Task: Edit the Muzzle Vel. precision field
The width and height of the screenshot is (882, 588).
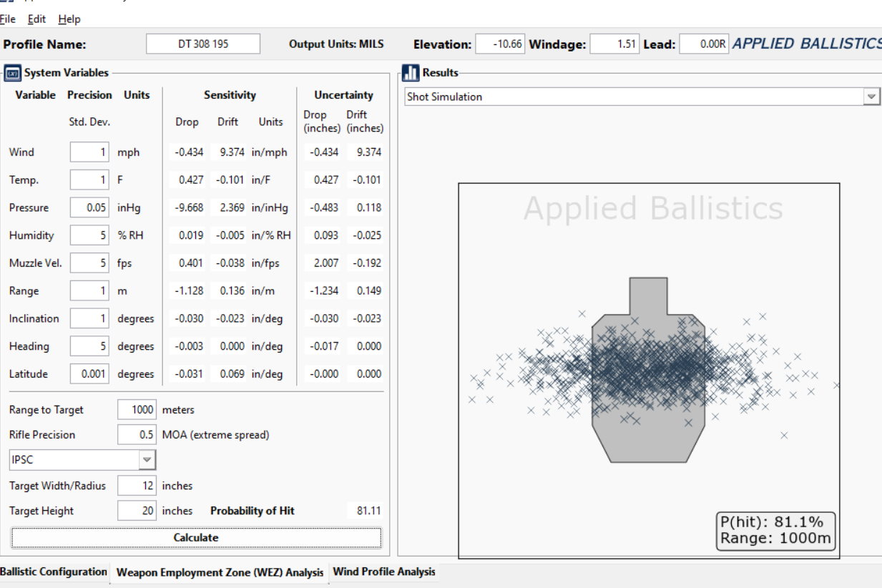Action: [x=89, y=263]
